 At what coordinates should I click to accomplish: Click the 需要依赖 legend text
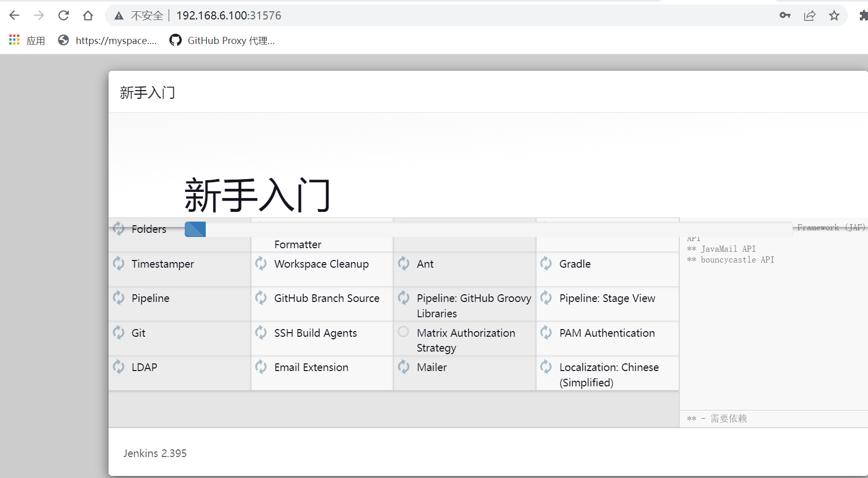pos(728,419)
